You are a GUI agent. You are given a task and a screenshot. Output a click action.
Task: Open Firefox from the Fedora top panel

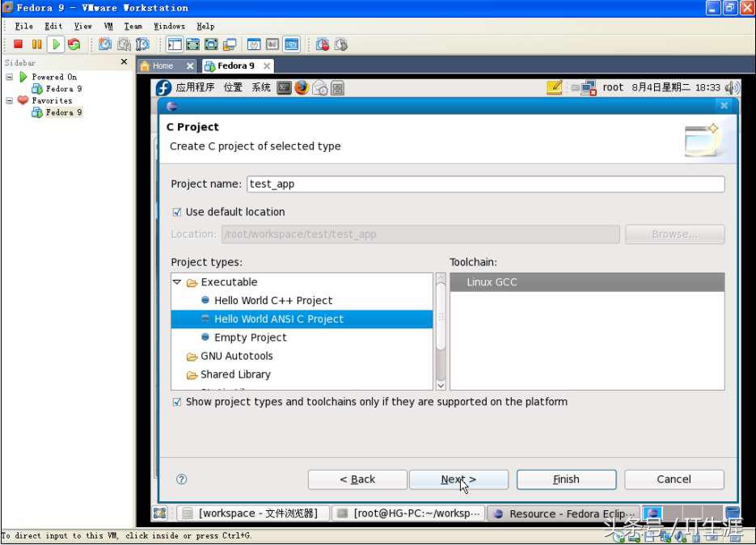(300, 87)
